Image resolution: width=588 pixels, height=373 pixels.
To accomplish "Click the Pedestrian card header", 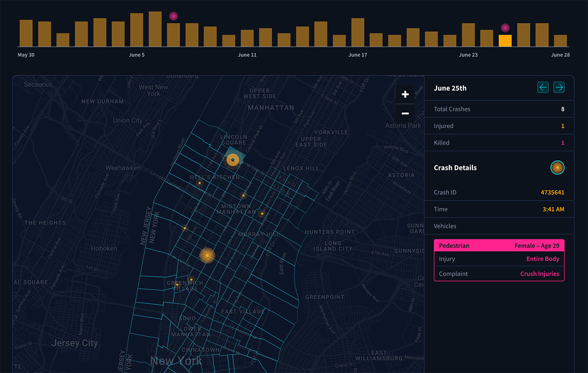I will 499,246.
